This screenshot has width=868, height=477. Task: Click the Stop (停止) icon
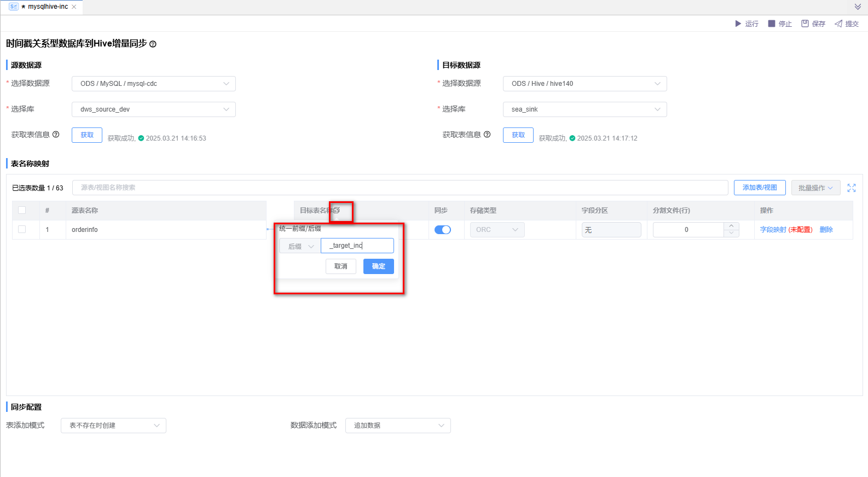(x=772, y=24)
